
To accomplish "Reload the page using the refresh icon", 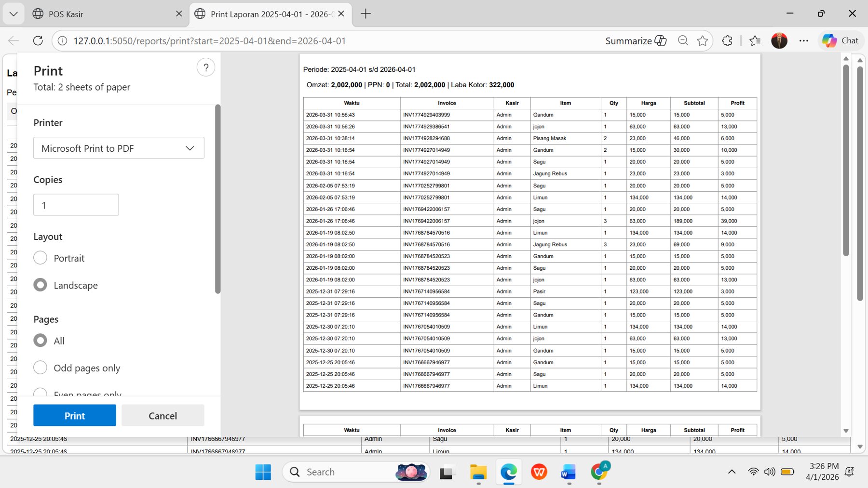I will pyautogui.click(x=38, y=40).
